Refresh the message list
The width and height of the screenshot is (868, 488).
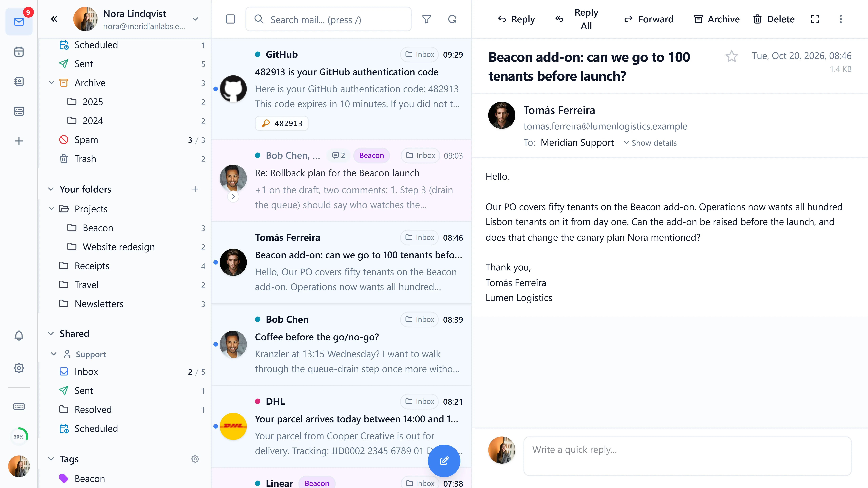tap(452, 19)
